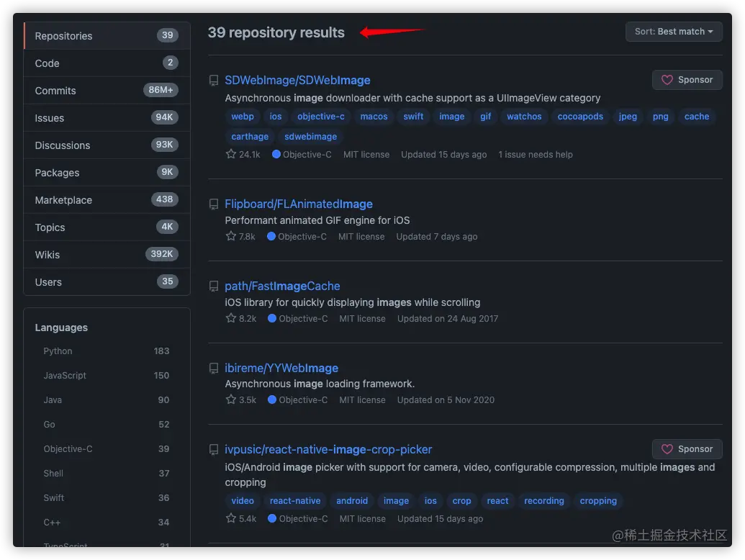Filter by Swift language

(x=107, y=498)
